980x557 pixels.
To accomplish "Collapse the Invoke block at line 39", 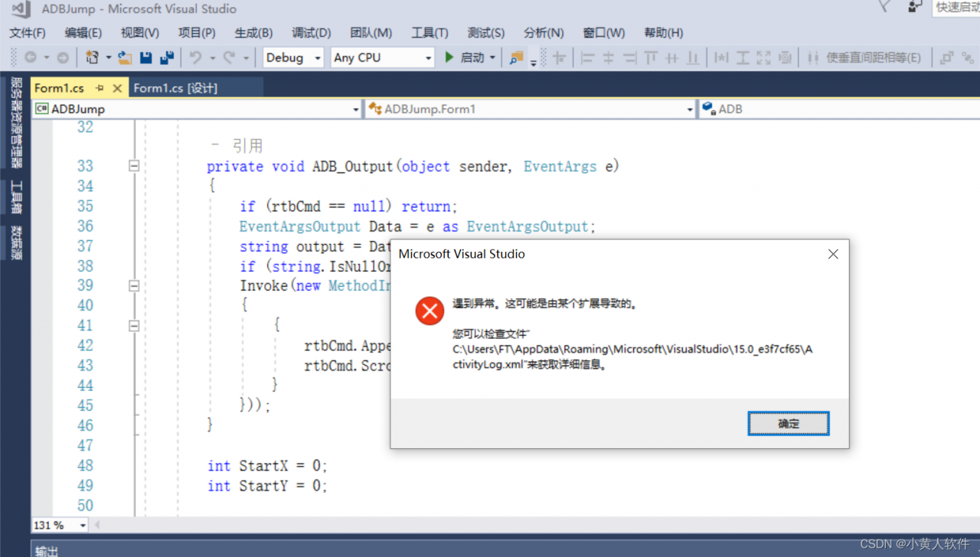I will [134, 285].
